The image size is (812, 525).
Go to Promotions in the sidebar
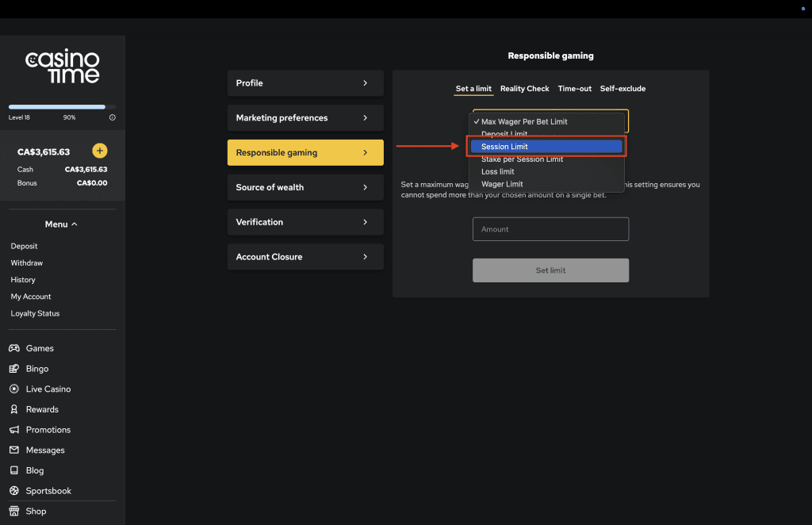click(48, 430)
